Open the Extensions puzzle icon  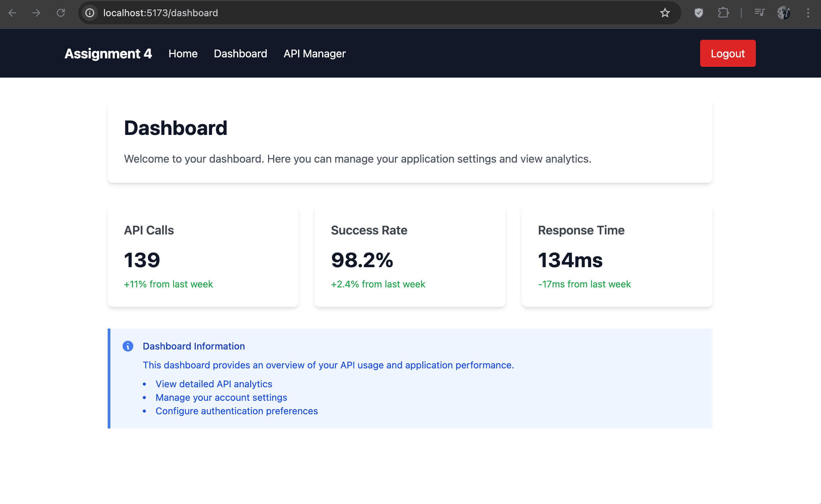723,13
